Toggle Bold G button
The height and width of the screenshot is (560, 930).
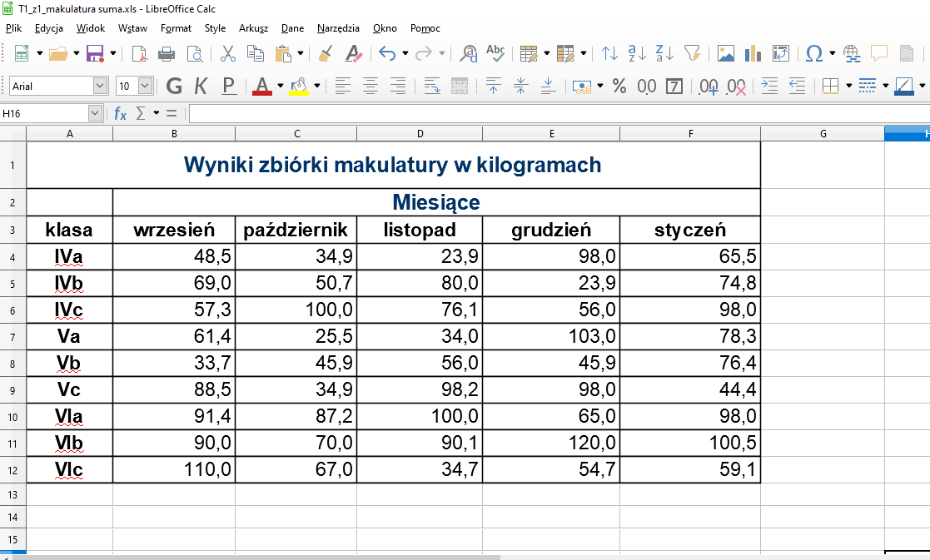click(x=174, y=87)
